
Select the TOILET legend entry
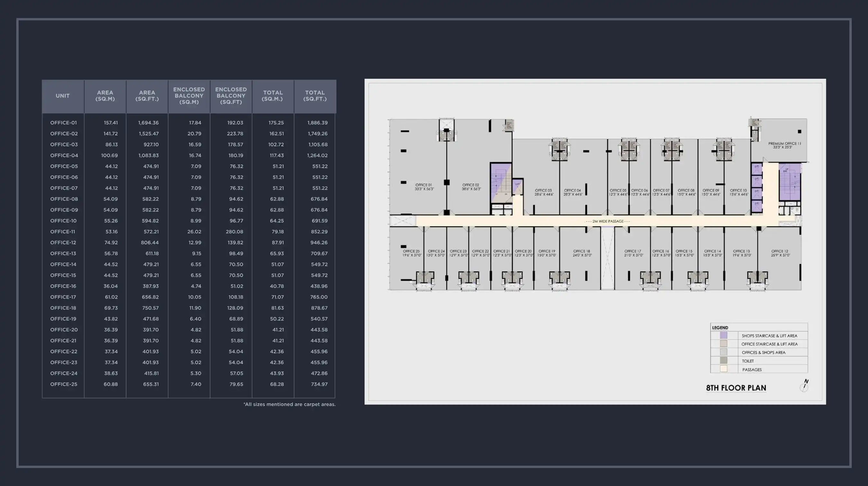pyautogui.click(x=747, y=361)
